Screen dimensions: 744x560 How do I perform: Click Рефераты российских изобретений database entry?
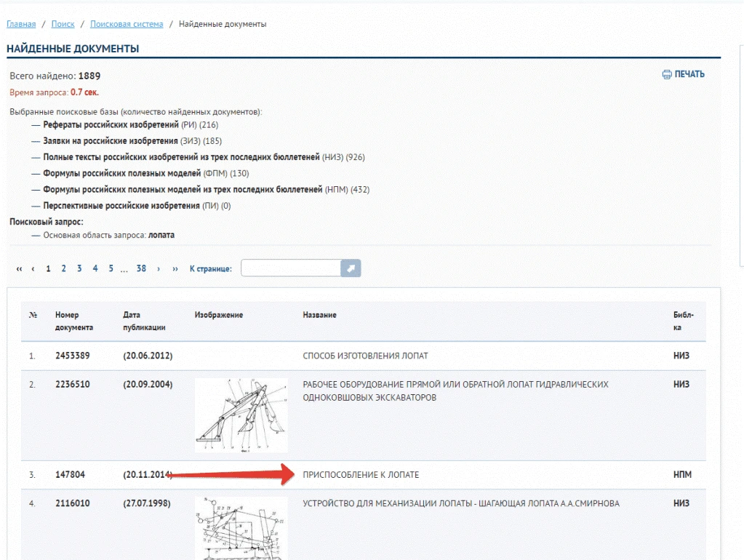click(130, 125)
